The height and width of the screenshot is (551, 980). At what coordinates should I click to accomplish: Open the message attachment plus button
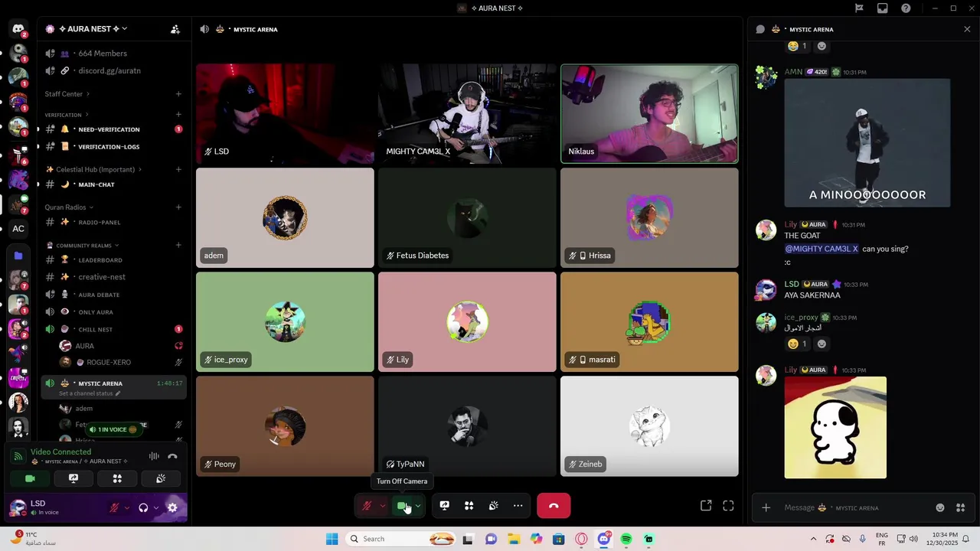pyautogui.click(x=766, y=507)
